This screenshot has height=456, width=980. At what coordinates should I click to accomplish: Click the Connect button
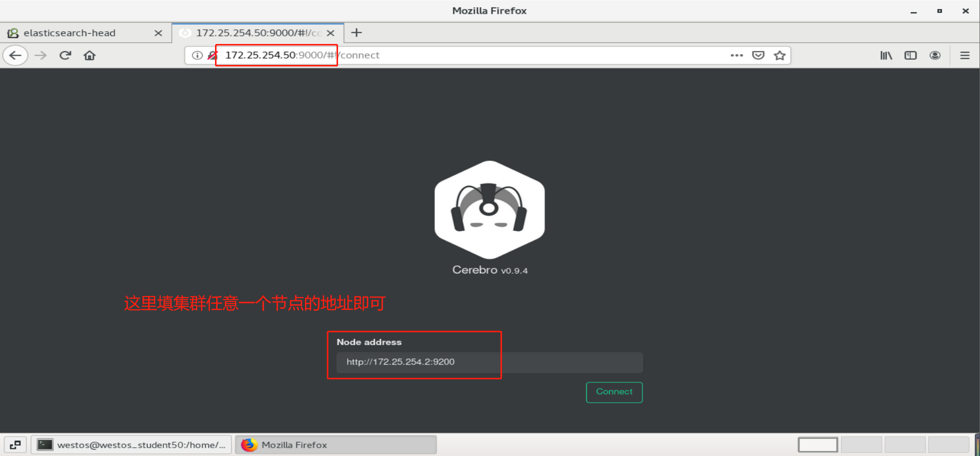pyautogui.click(x=614, y=392)
